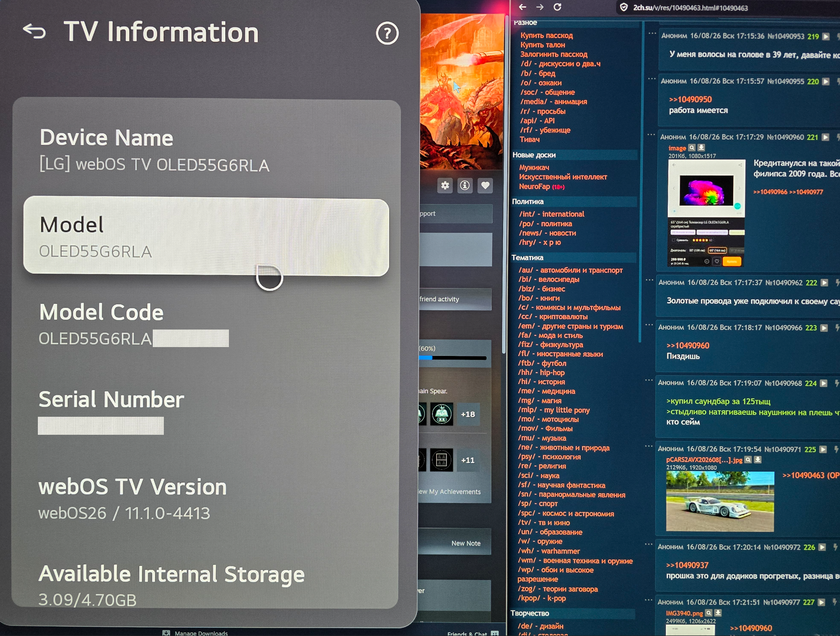Click the arrow icon on post 225
Screen dimensions: 840x636
pos(823,450)
